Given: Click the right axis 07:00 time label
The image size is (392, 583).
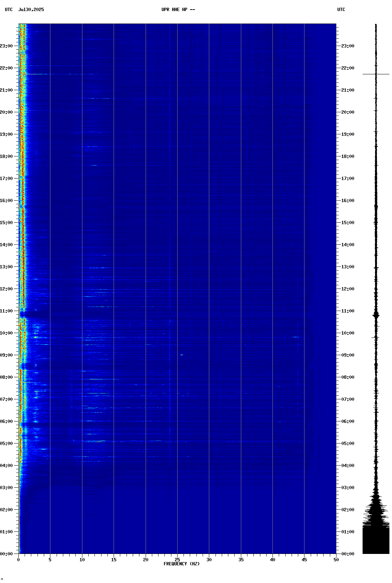Looking at the screenshot, I should [348, 399].
